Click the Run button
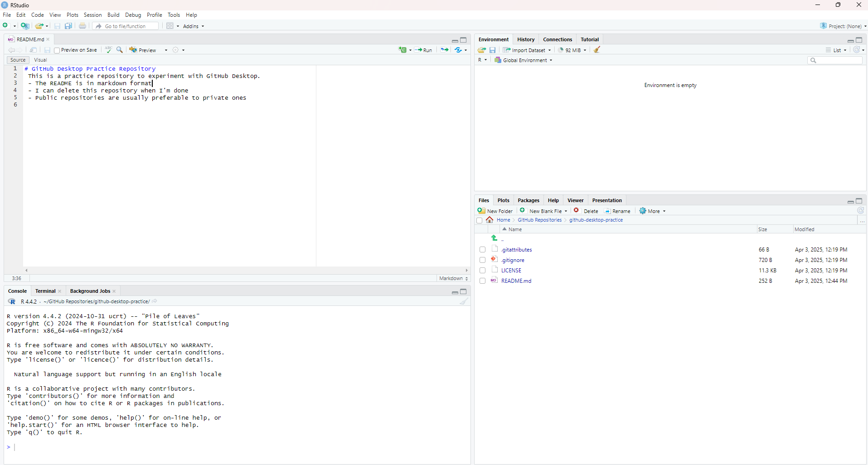Screen dimensions: 868x465 click(423, 50)
